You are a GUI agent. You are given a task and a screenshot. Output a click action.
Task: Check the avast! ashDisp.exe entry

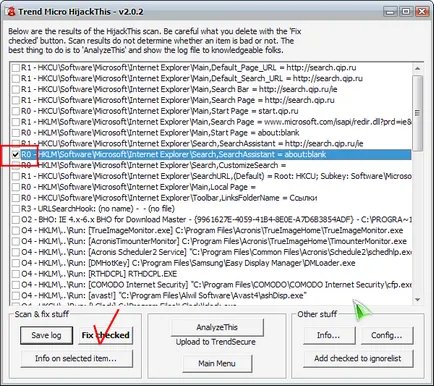click(x=16, y=296)
